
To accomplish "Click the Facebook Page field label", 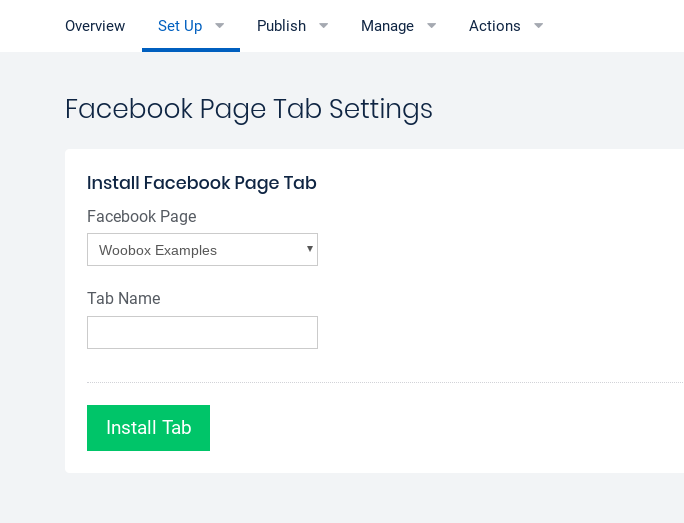I will (x=141, y=216).
